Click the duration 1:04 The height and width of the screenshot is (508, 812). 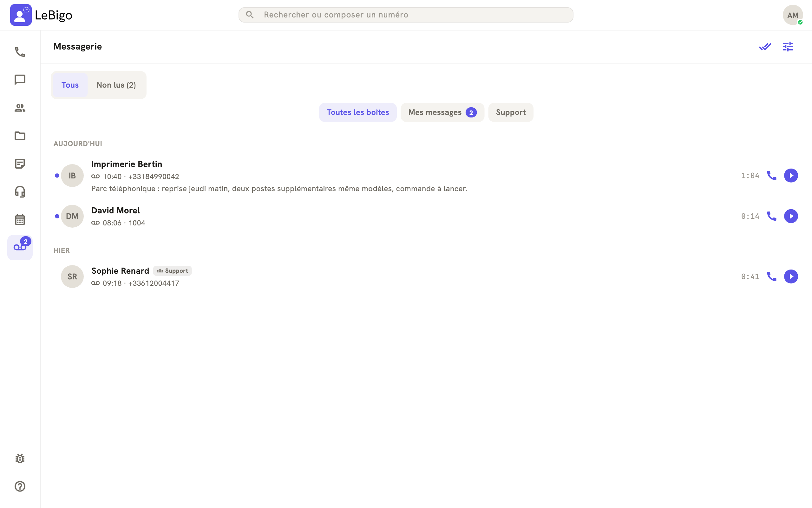(750, 176)
